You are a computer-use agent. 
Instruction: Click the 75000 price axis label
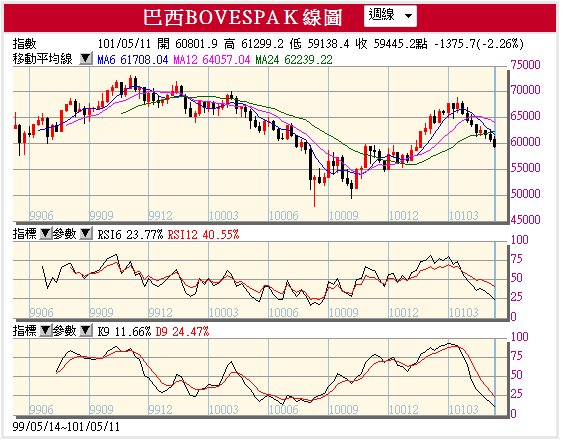pyautogui.click(x=525, y=65)
